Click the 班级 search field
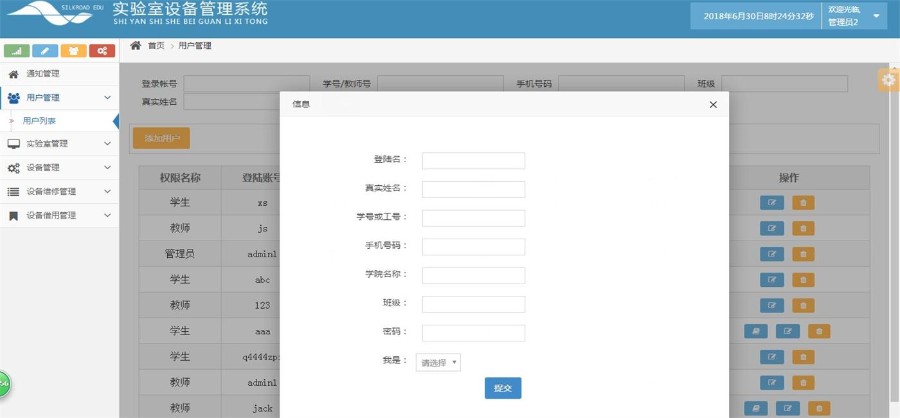This screenshot has width=900, height=418. click(x=785, y=84)
